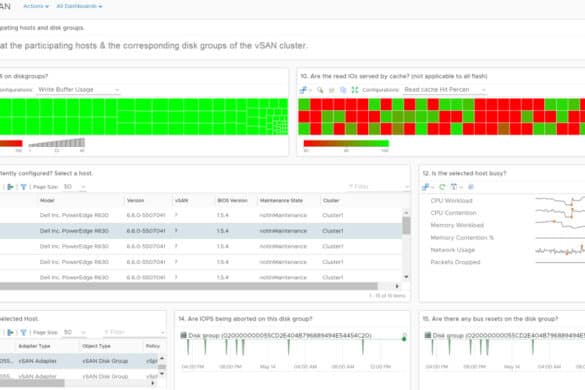The width and height of the screenshot is (585, 390).
Task: Sort hosts table by vSAN column
Action: point(181,201)
